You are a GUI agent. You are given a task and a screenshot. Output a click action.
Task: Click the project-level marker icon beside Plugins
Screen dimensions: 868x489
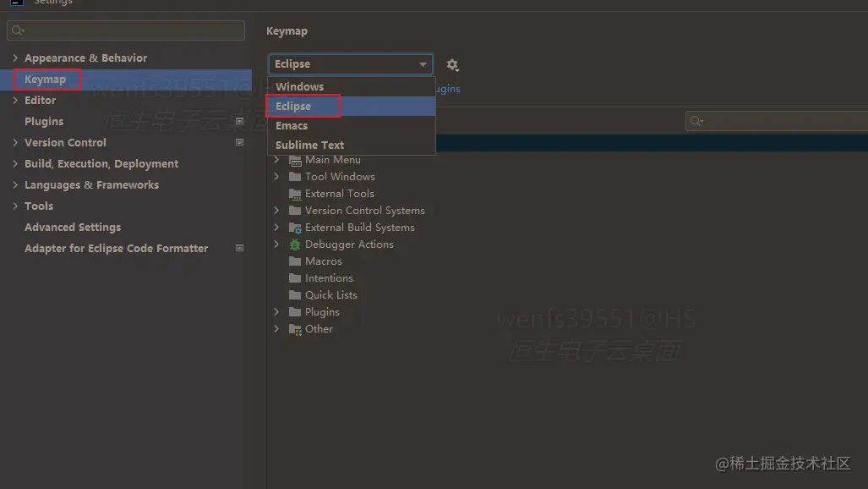240,122
